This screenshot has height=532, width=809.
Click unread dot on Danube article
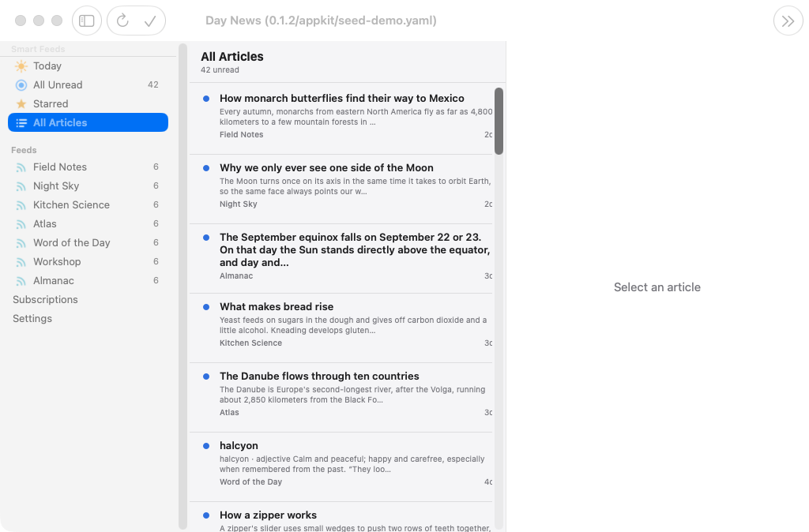[206, 377]
